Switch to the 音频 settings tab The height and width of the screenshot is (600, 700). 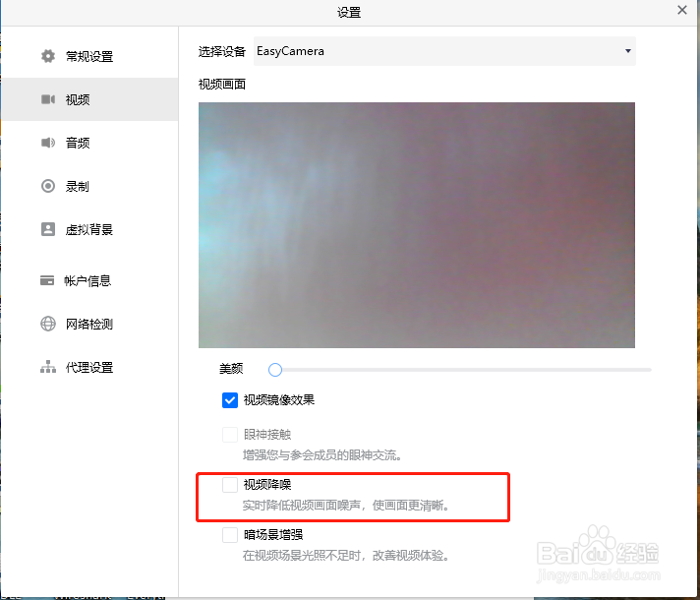(x=89, y=143)
